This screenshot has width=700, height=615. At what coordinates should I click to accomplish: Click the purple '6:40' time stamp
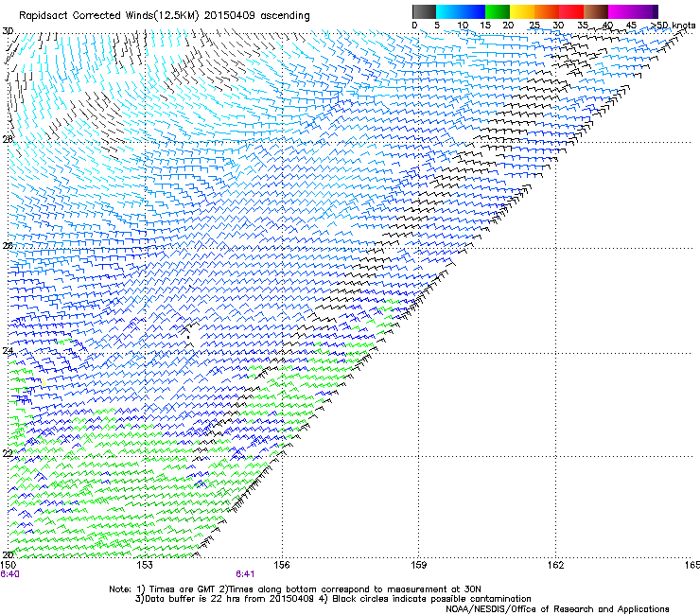coord(9,574)
